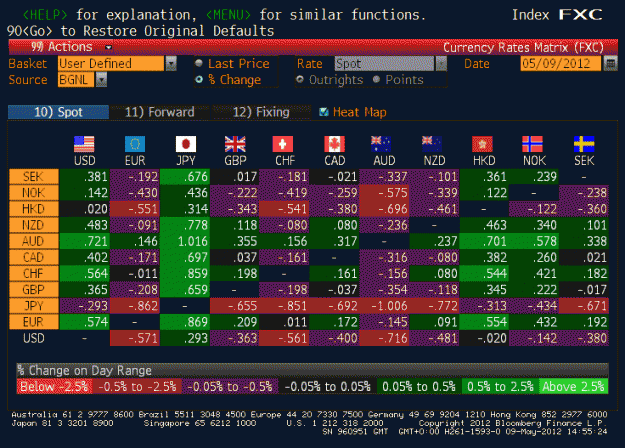
Task: Click the Below -2.5% legend swatch
Action: [54, 386]
